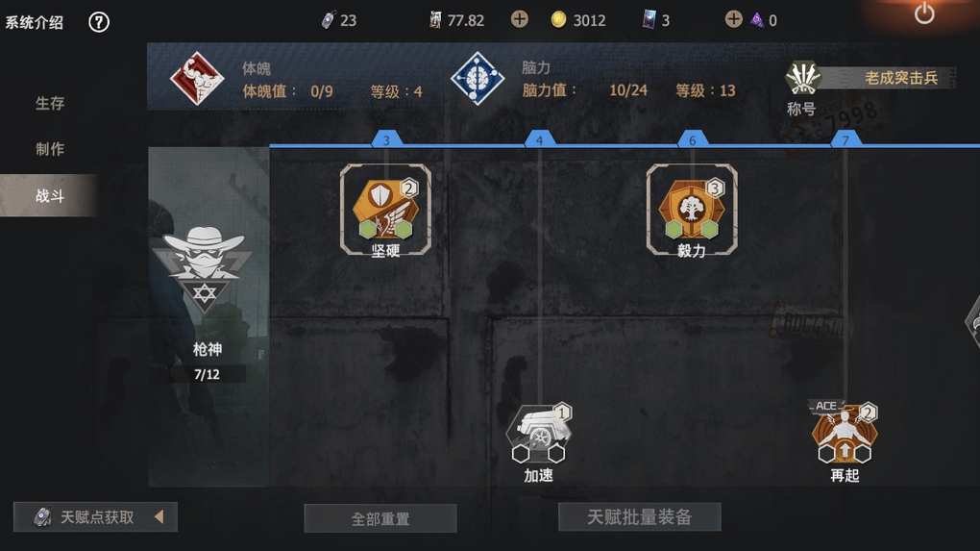Add currency with plus beside 77.82
Image resolution: width=980 pixels, height=551 pixels.
[x=520, y=19]
